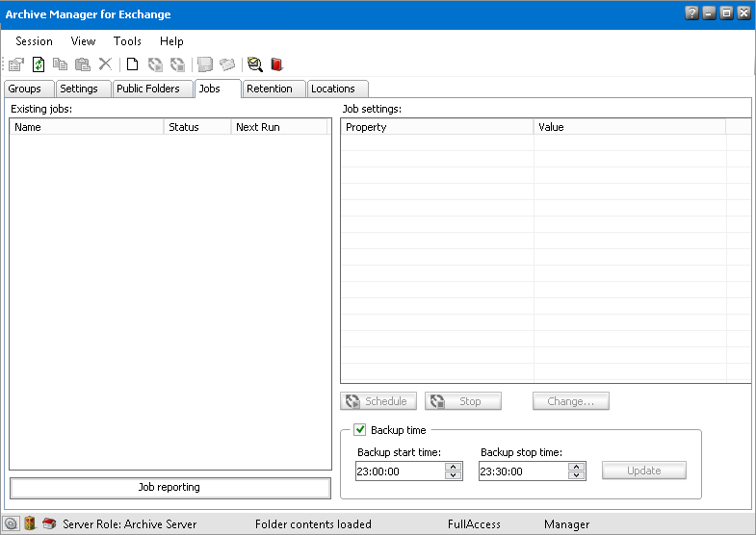Click the Job reporting button
Screen dimensions: 756x535
coord(169,488)
